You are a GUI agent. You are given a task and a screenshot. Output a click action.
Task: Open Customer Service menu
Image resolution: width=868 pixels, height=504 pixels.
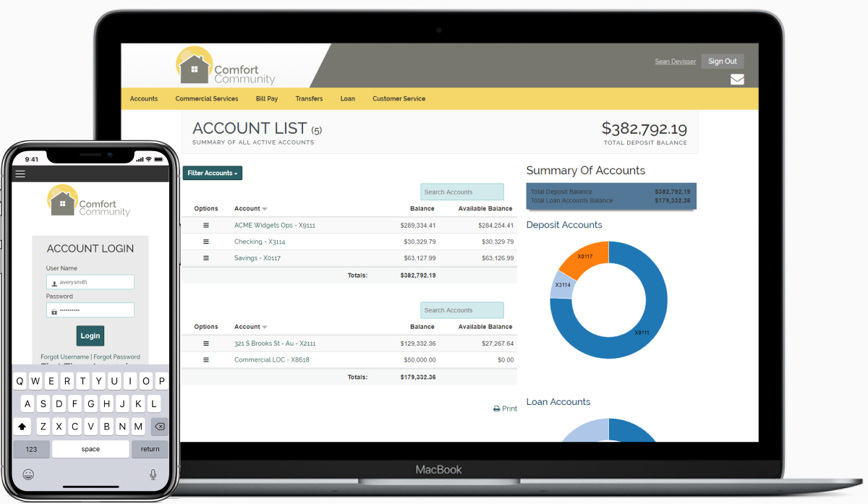pyautogui.click(x=399, y=98)
